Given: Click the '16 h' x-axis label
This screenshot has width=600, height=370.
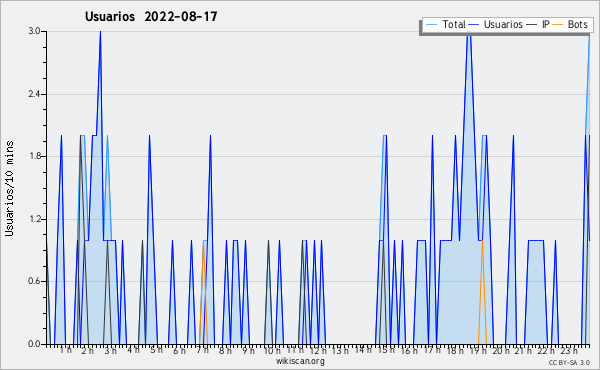Looking at the screenshot, I should [x=409, y=350].
